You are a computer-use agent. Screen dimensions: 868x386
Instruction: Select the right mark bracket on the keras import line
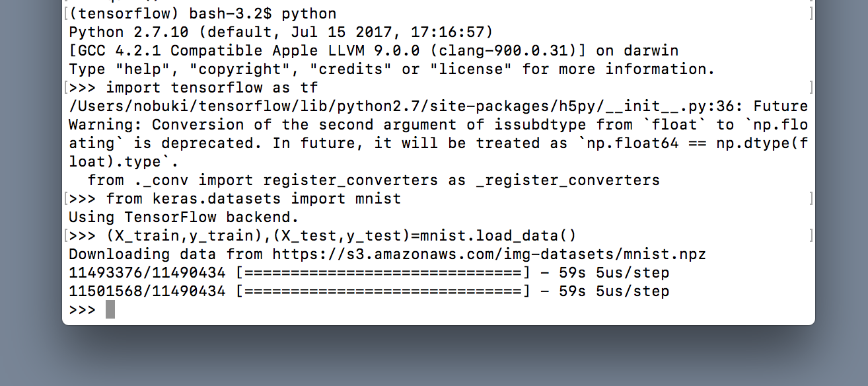click(811, 198)
